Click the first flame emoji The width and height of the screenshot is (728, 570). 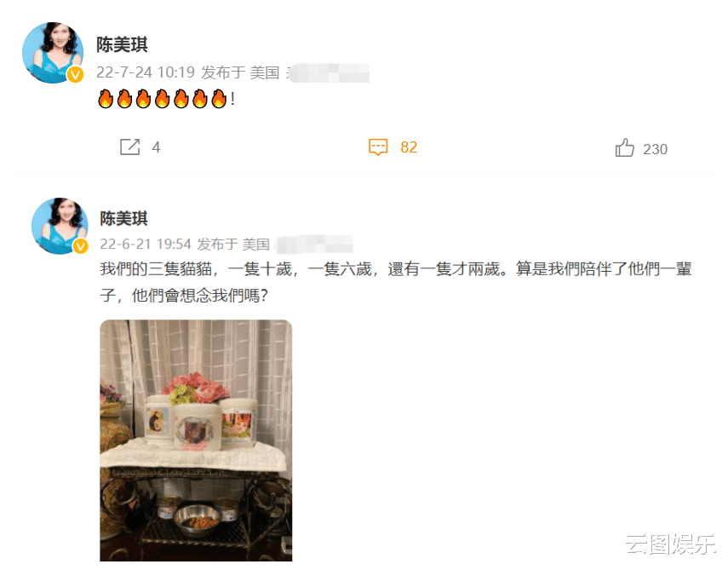click(106, 99)
